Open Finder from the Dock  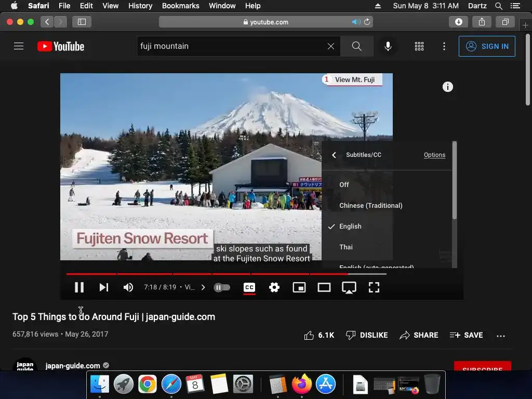pos(99,384)
